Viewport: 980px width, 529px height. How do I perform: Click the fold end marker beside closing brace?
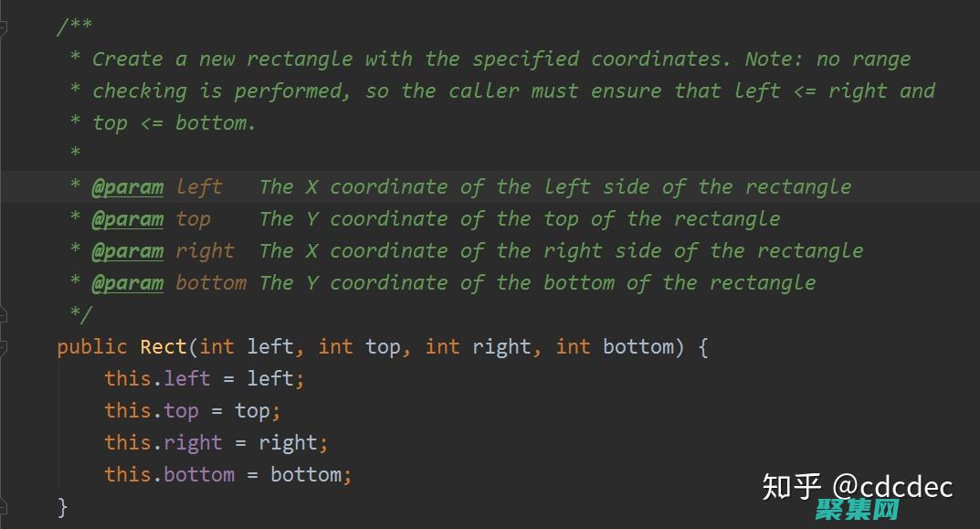(x=3, y=505)
